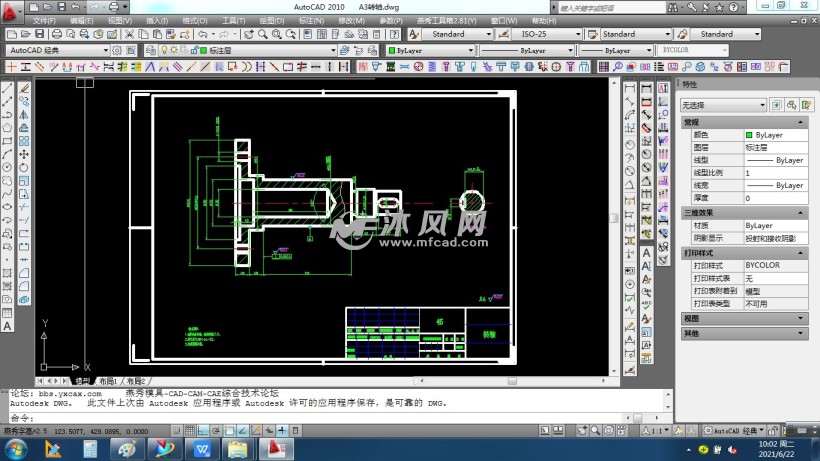Expand the 视图 section in properties panel

745,318
